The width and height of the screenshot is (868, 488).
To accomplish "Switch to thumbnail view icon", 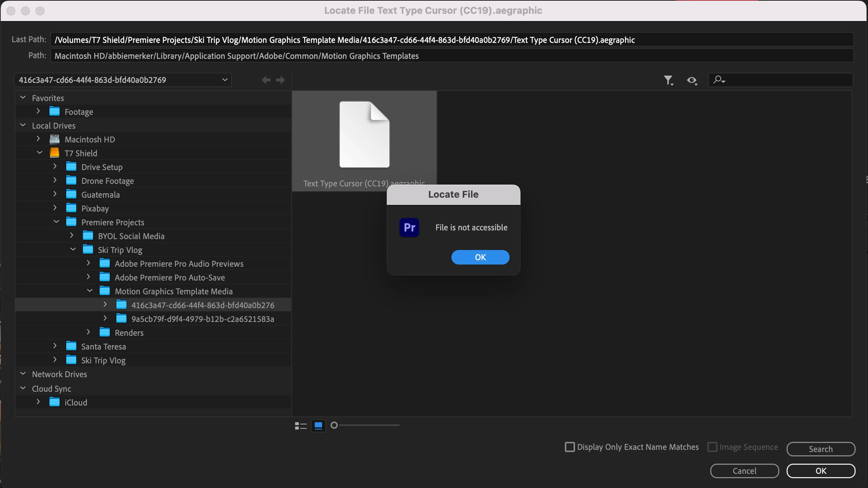I will (x=318, y=426).
